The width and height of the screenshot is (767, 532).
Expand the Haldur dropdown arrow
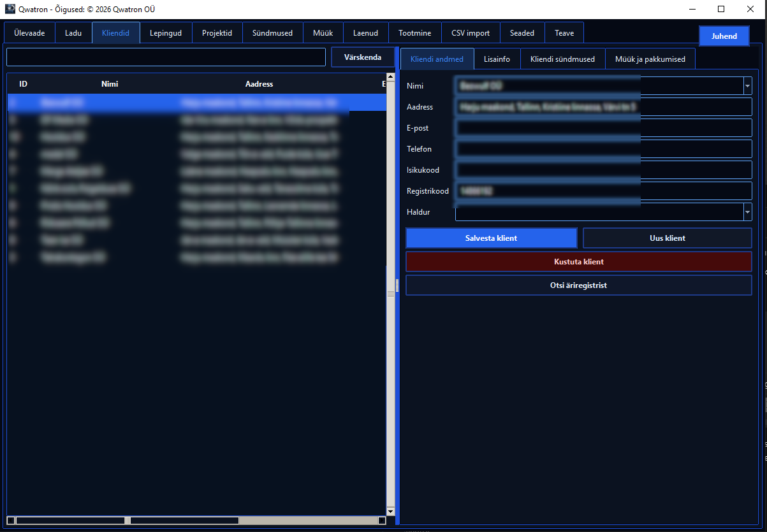[747, 212]
